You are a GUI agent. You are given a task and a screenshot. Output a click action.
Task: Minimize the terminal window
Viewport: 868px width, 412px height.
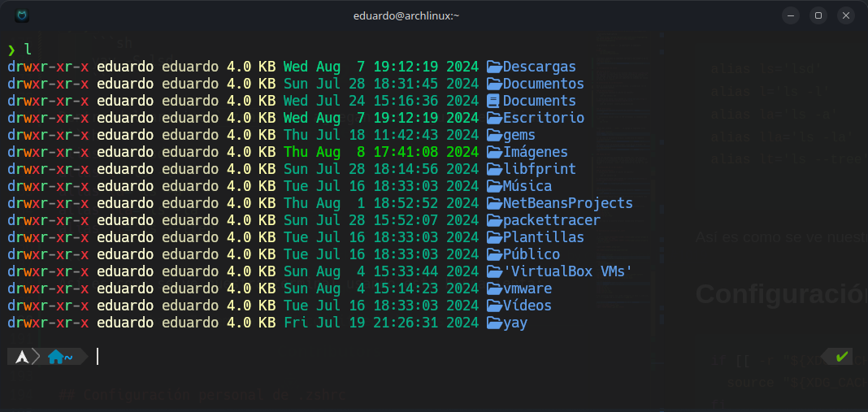pos(788,15)
